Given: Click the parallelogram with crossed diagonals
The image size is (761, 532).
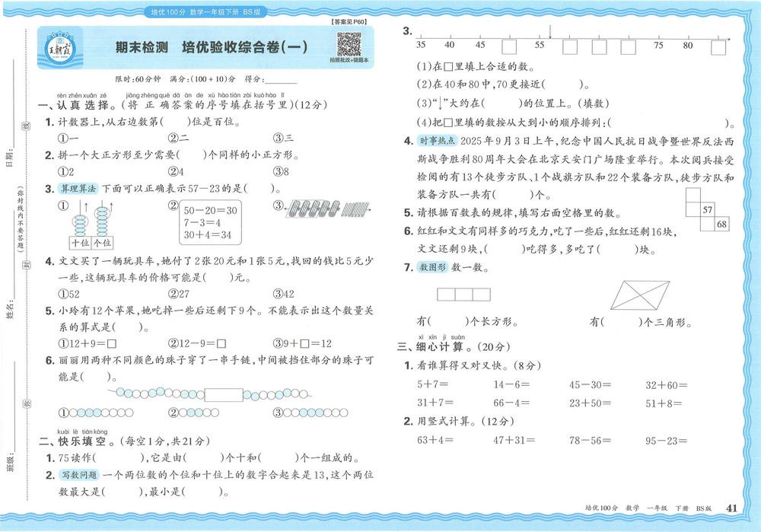Looking at the screenshot, I should click(x=640, y=295).
